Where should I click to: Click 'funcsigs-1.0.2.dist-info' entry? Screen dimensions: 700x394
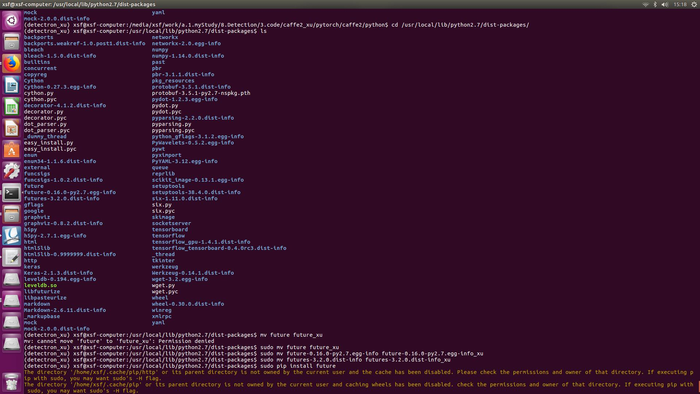click(x=63, y=180)
